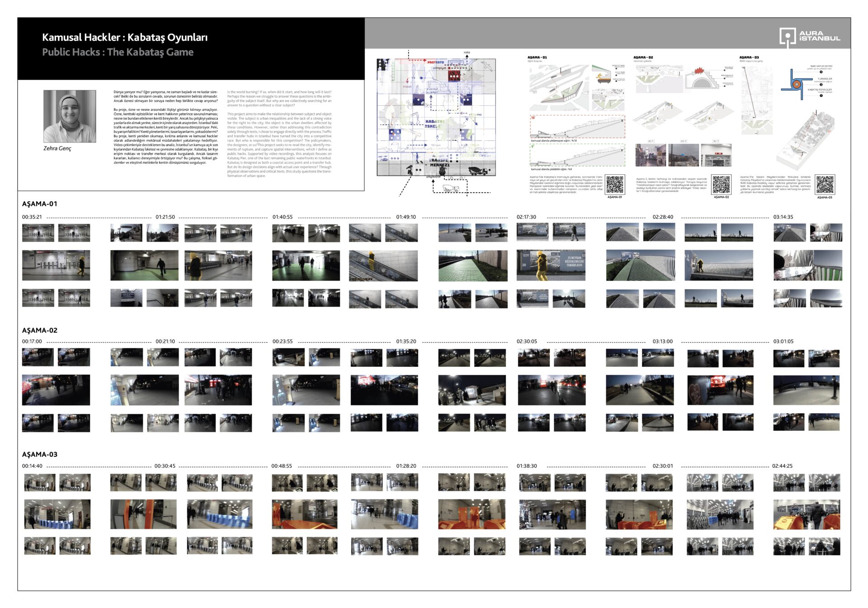Click the green dashed 9° slope section drawing
The image size is (868, 608).
click(x=577, y=155)
